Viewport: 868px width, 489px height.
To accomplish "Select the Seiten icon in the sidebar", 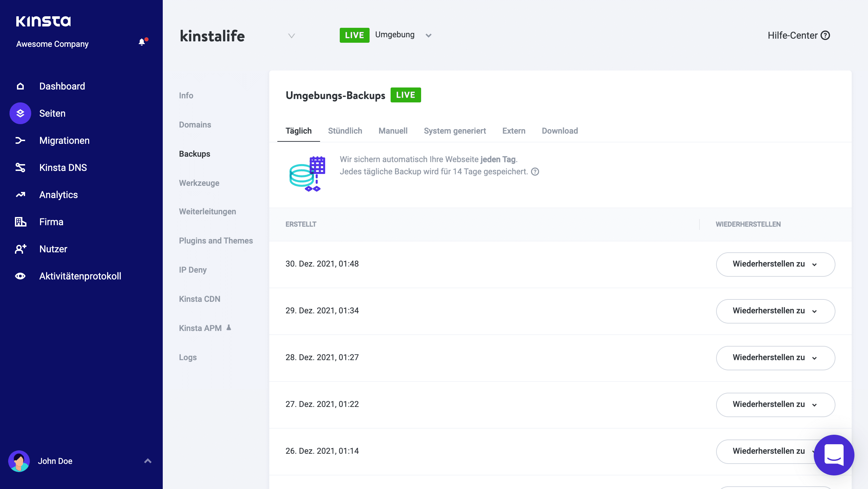I will [x=20, y=113].
